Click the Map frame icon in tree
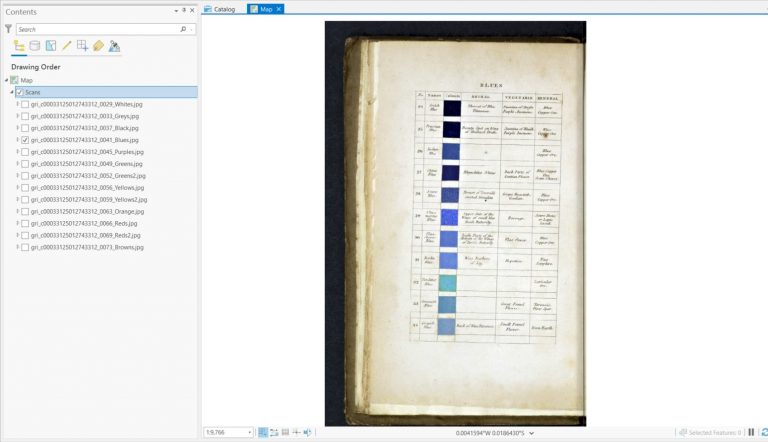Image resolution: width=768 pixels, height=442 pixels. point(14,80)
